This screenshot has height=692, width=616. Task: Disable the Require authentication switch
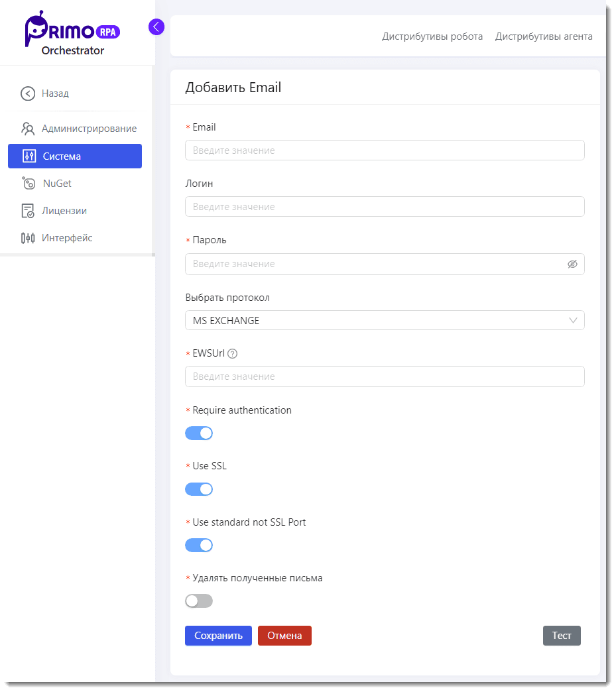click(x=199, y=433)
